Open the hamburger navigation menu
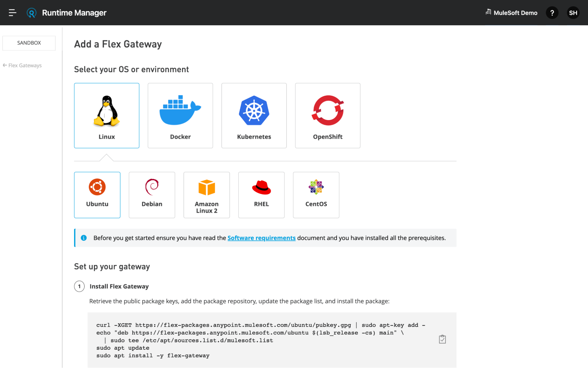Screen dimensions: 588x368 coord(12,13)
